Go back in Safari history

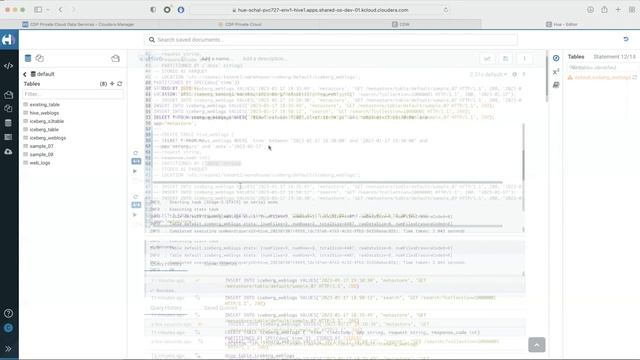pos(60,9)
